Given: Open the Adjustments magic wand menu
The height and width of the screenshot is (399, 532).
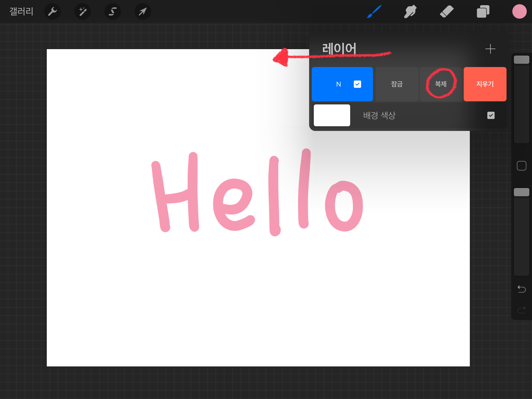Looking at the screenshot, I should pyautogui.click(x=83, y=11).
